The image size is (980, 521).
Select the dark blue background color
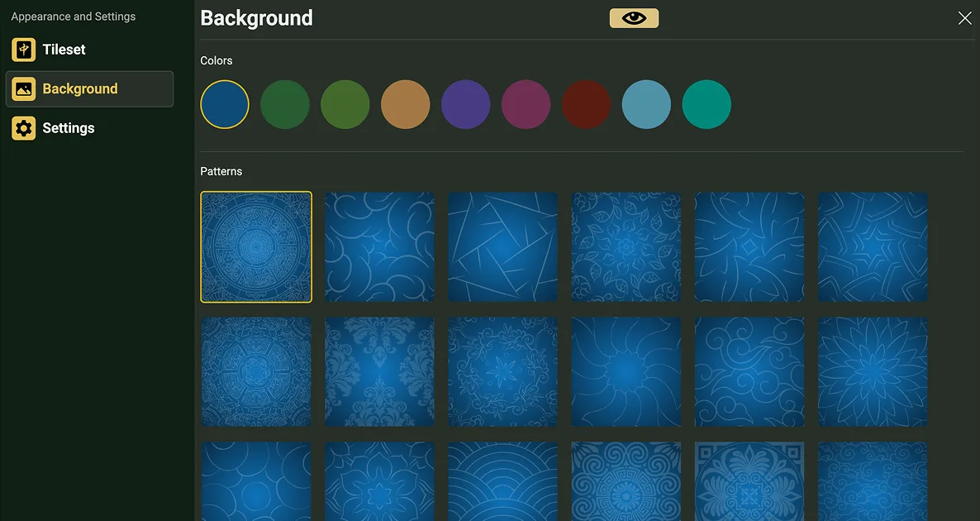225,104
